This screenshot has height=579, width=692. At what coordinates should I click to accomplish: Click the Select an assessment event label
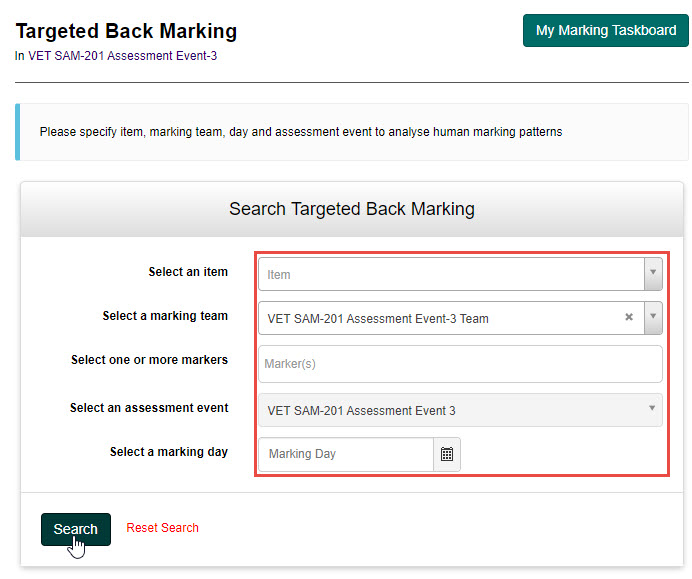tap(149, 408)
